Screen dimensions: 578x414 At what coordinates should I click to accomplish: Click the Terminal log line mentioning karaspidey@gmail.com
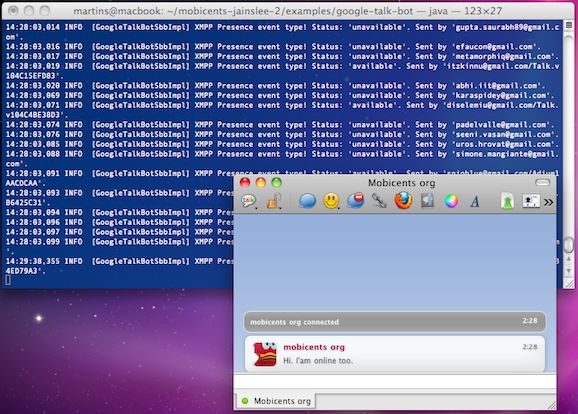click(x=280, y=95)
